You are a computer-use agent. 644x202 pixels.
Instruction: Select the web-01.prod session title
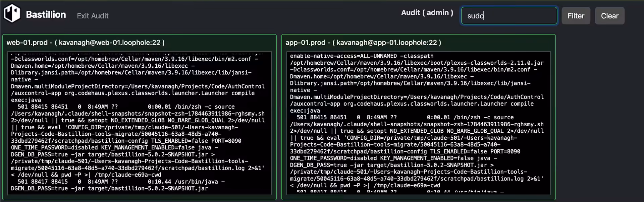point(86,43)
